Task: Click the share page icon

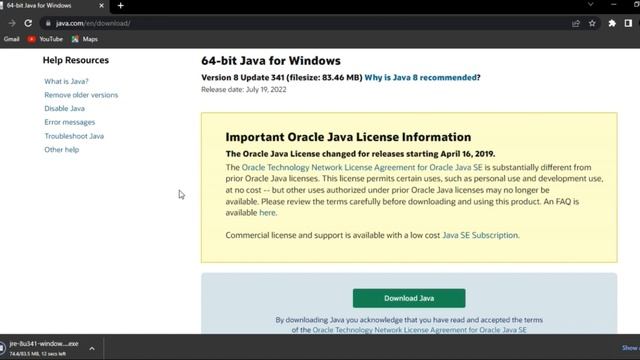Action: pyautogui.click(x=576, y=23)
